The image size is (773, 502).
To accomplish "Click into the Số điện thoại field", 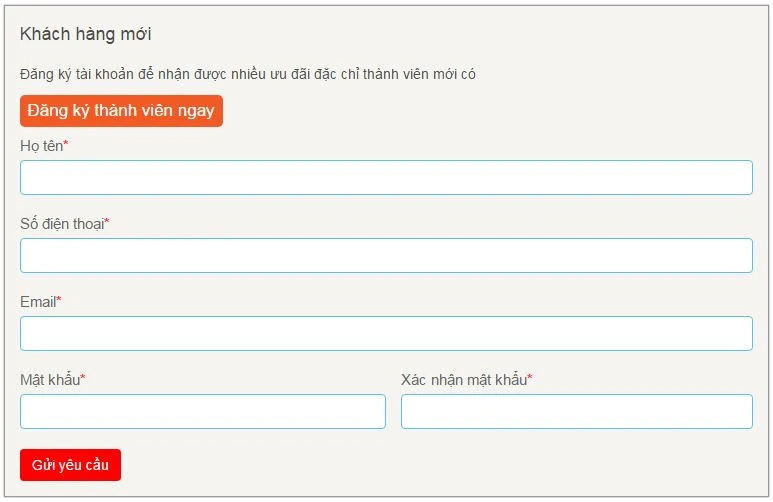I will [386, 256].
